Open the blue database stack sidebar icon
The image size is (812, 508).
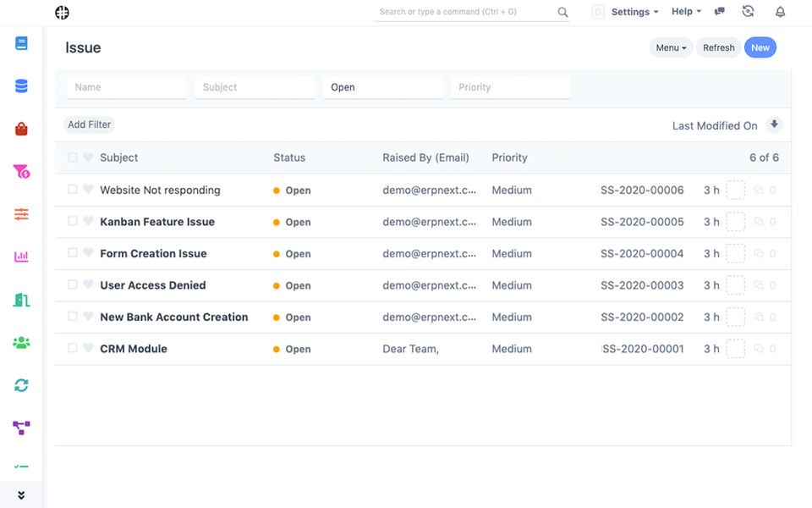(x=21, y=86)
